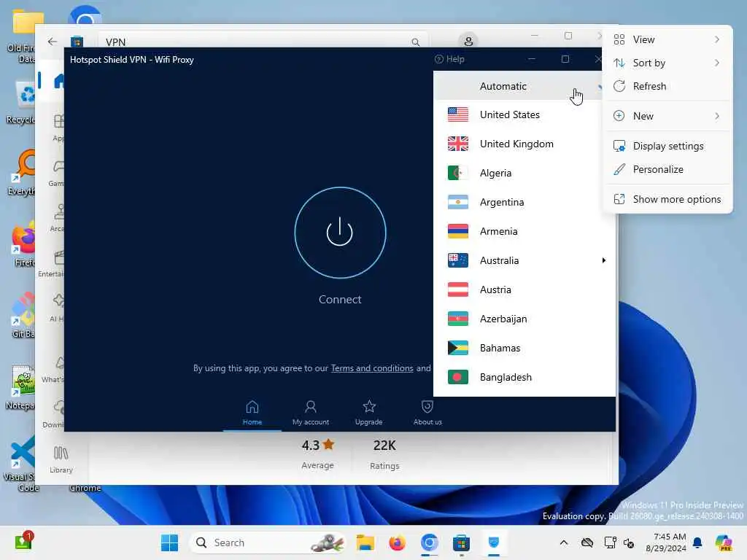Click the Windows Start button
The width and height of the screenshot is (747, 560).
[x=169, y=542]
